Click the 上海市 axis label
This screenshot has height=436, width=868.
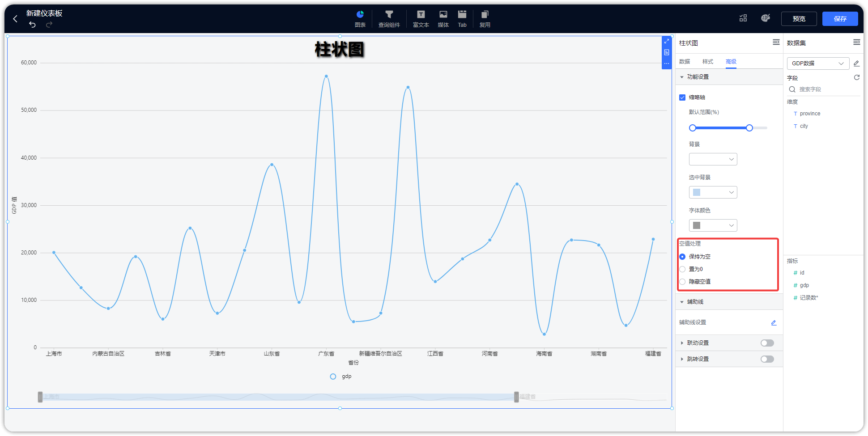[x=54, y=354]
